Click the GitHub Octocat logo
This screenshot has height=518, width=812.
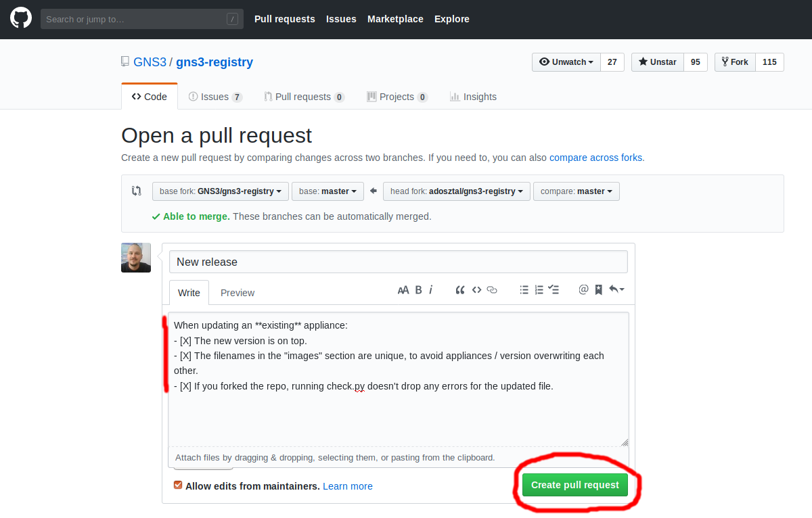point(21,18)
